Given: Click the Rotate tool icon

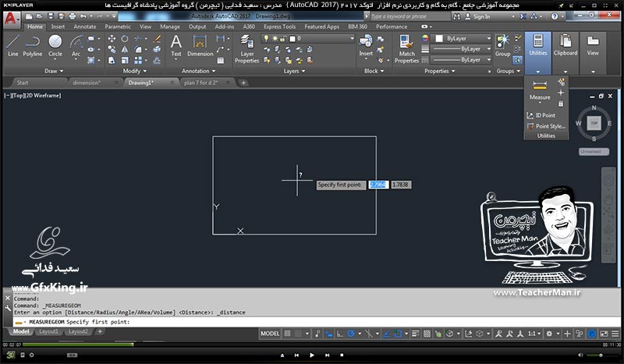Looking at the screenshot, I should (x=125, y=39).
